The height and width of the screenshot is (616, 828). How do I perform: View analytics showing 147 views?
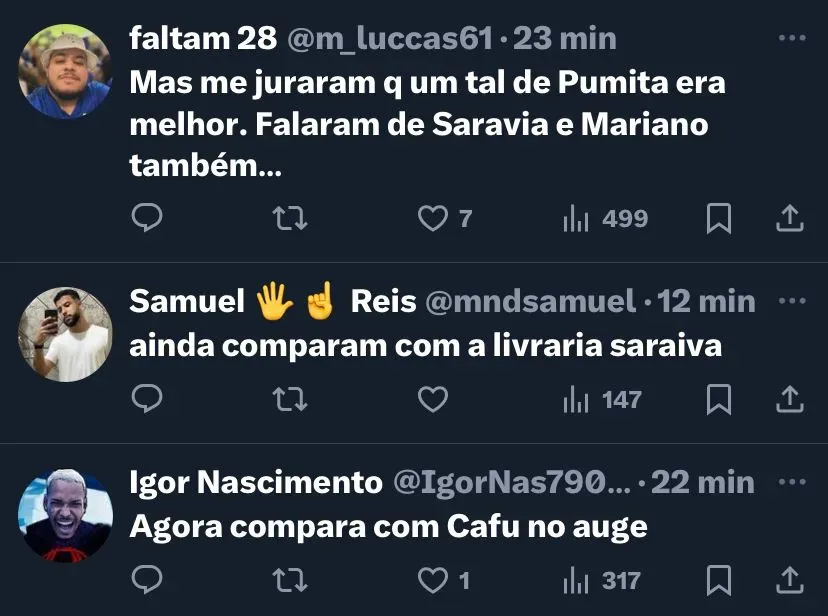pyautogui.click(x=603, y=399)
